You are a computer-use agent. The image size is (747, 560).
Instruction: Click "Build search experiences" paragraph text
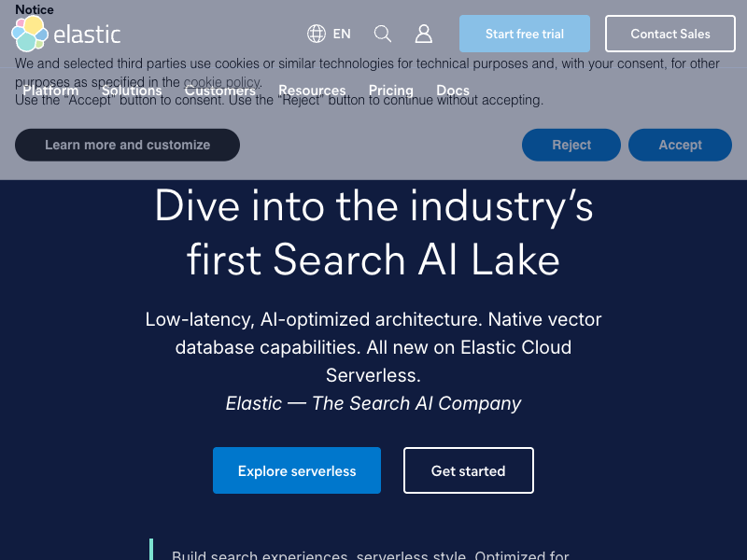pos(371,554)
